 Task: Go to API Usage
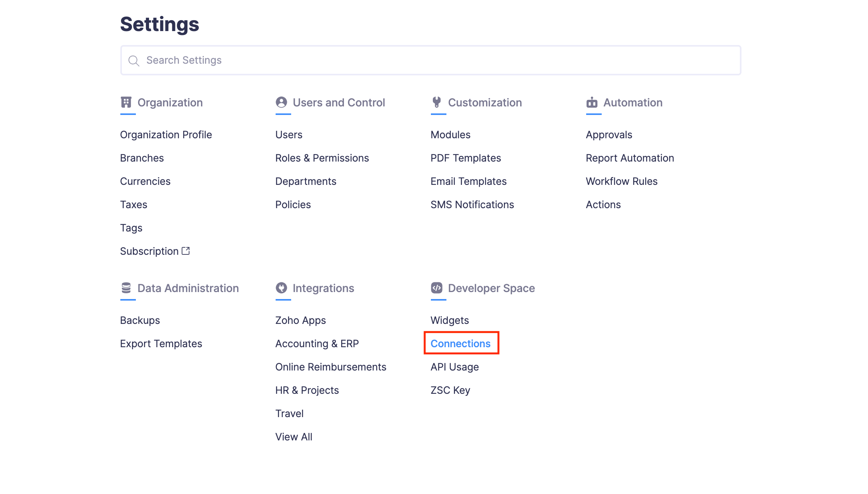[x=455, y=367]
